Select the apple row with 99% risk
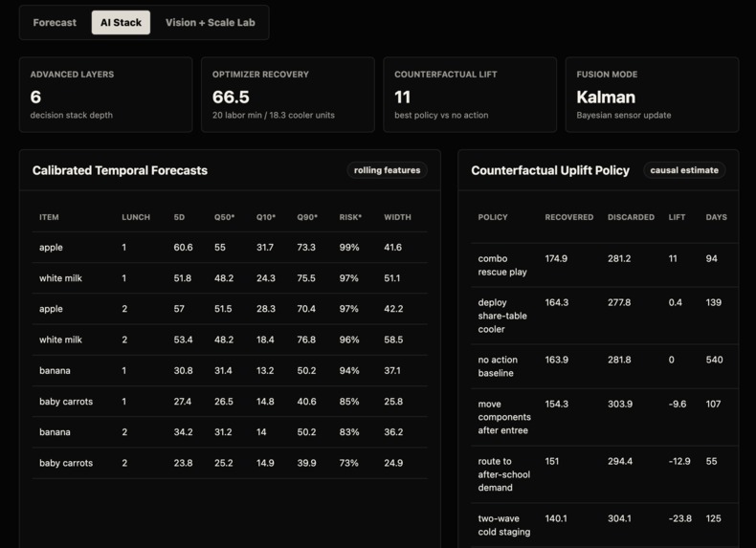 point(230,248)
